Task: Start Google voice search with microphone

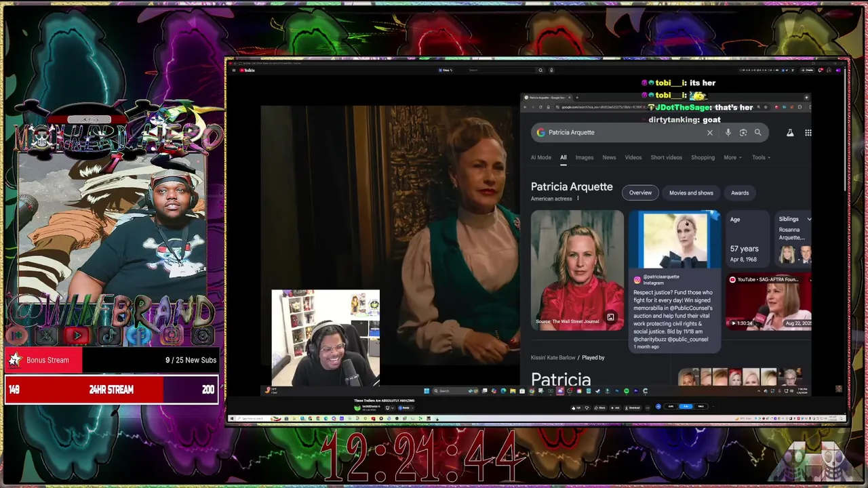Action: coord(728,133)
